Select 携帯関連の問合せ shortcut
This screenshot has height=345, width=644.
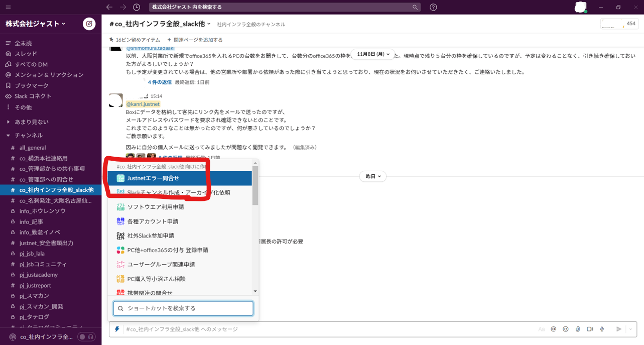click(x=180, y=292)
